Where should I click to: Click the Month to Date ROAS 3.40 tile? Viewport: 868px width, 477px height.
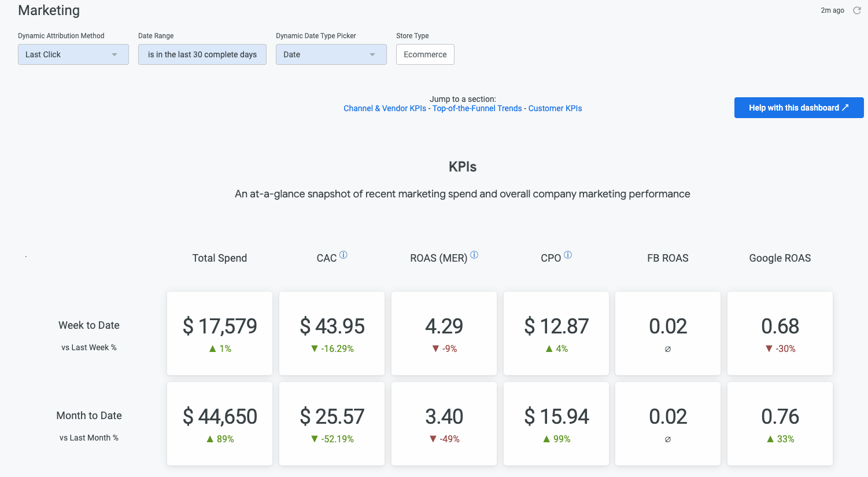[x=444, y=423]
